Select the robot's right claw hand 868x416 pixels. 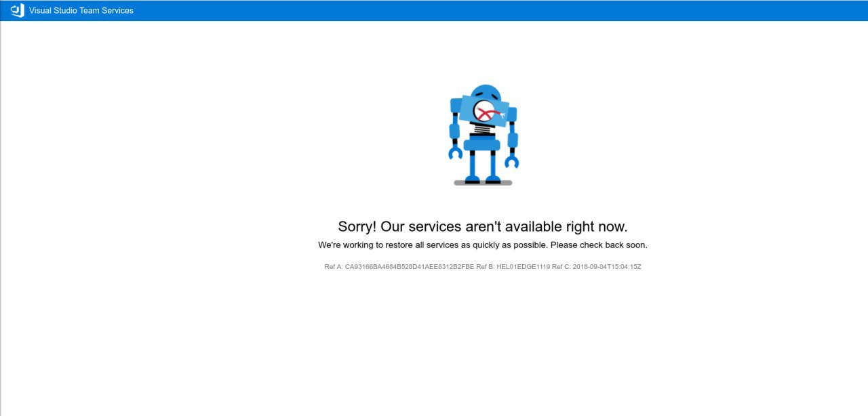512,161
